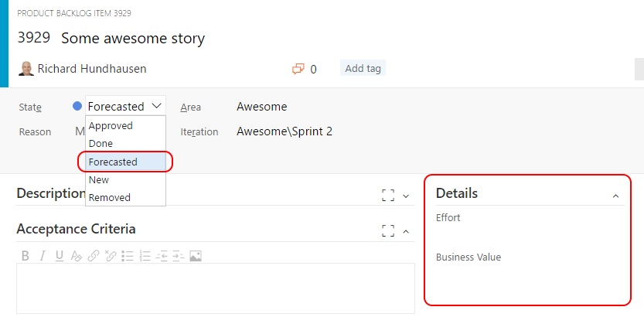The image size is (644, 317).
Task: Maximize the Description section to full screen
Action: point(388,196)
